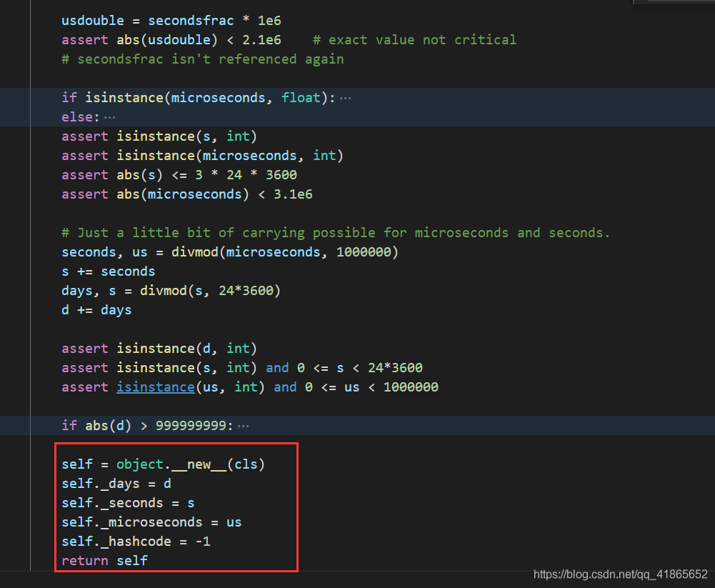Viewport: 715px width, 588px height.
Task: Click '0 <= us < 1000000' in assertion
Action: click(x=371, y=387)
